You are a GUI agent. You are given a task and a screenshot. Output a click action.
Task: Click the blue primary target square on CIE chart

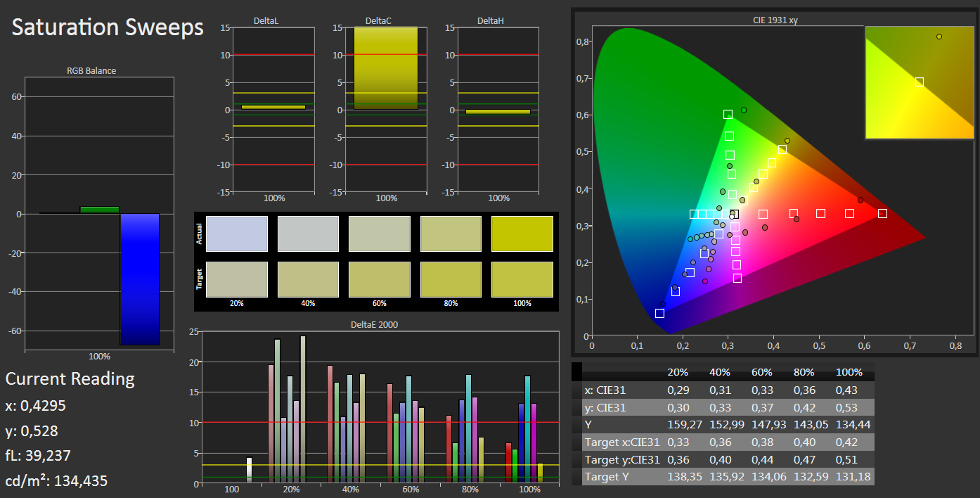click(659, 313)
